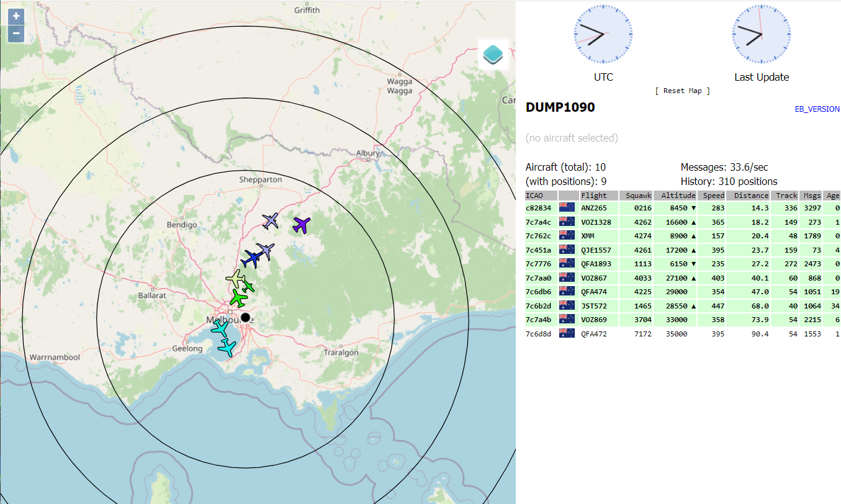Select the purple aircraft icon on the map
Screen dimensions: 841x504
pos(302,226)
